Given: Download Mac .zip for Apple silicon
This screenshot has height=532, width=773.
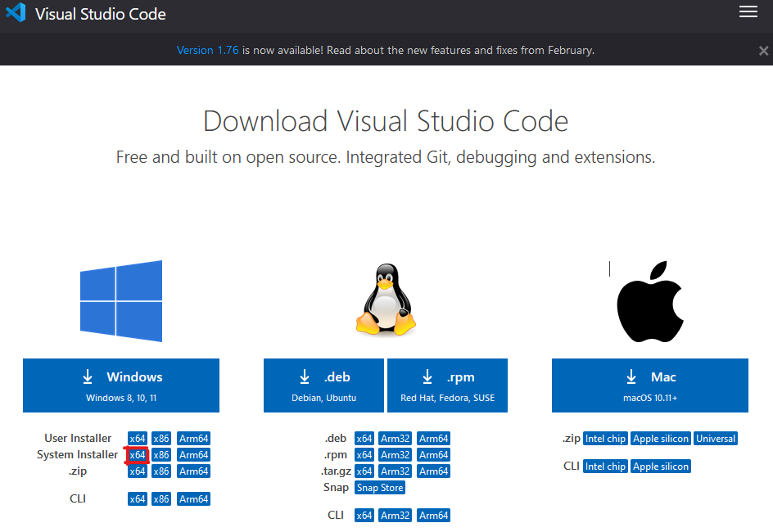Looking at the screenshot, I should coord(661,439).
